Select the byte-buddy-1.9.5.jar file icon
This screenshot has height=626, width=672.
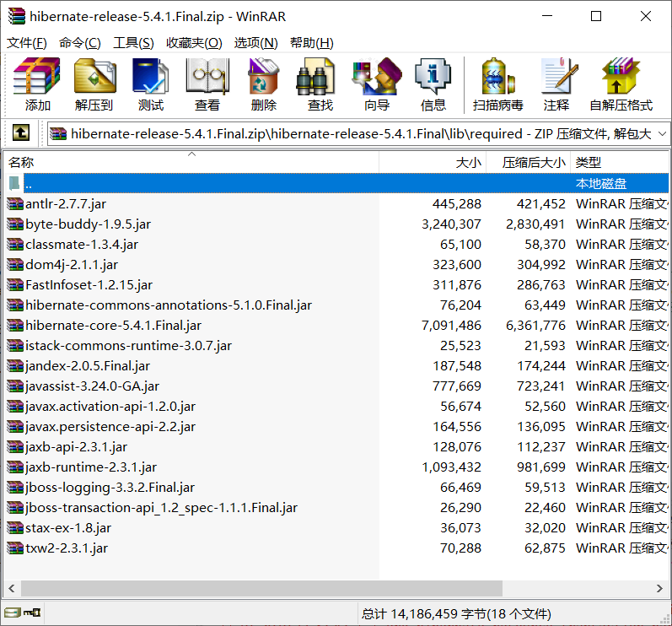[x=15, y=224]
